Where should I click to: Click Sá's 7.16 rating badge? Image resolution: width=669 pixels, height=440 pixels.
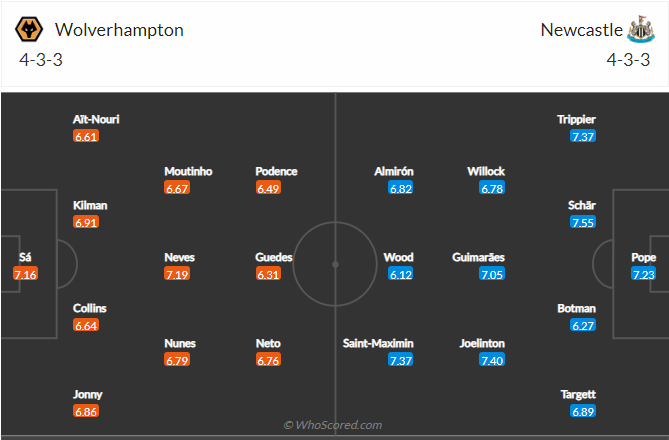tap(25, 274)
